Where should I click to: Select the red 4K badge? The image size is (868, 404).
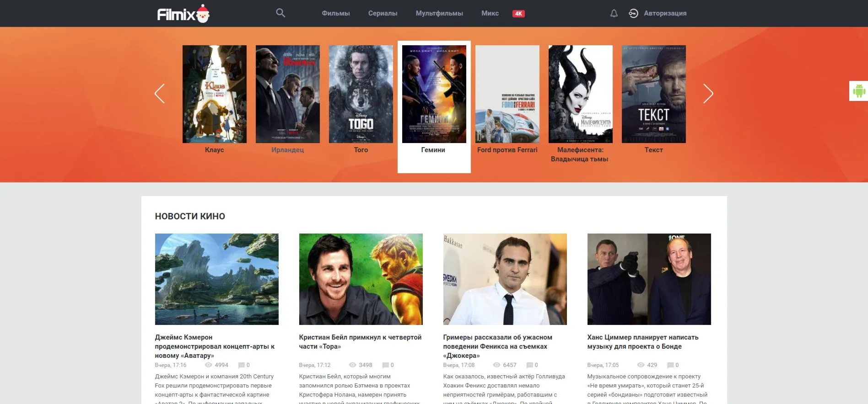[x=518, y=14]
